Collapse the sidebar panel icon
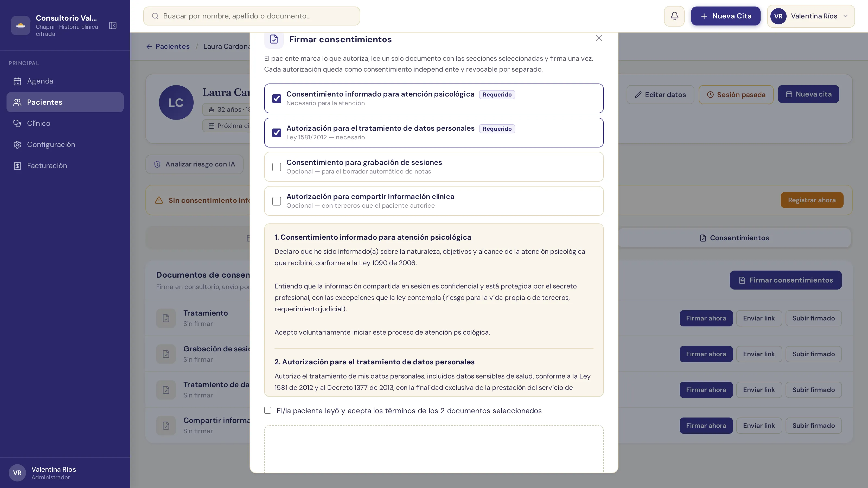868x488 pixels. [x=113, y=25]
